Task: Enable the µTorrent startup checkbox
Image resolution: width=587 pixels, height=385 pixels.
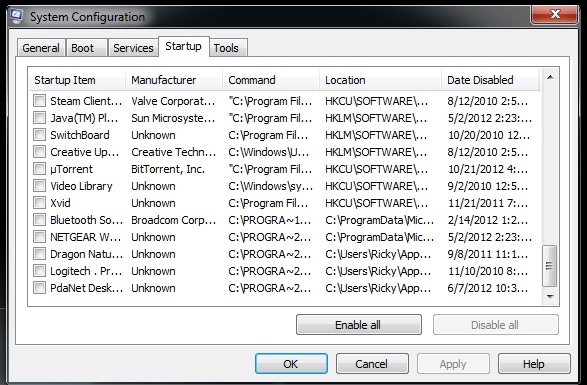Action: pos(39,169)
